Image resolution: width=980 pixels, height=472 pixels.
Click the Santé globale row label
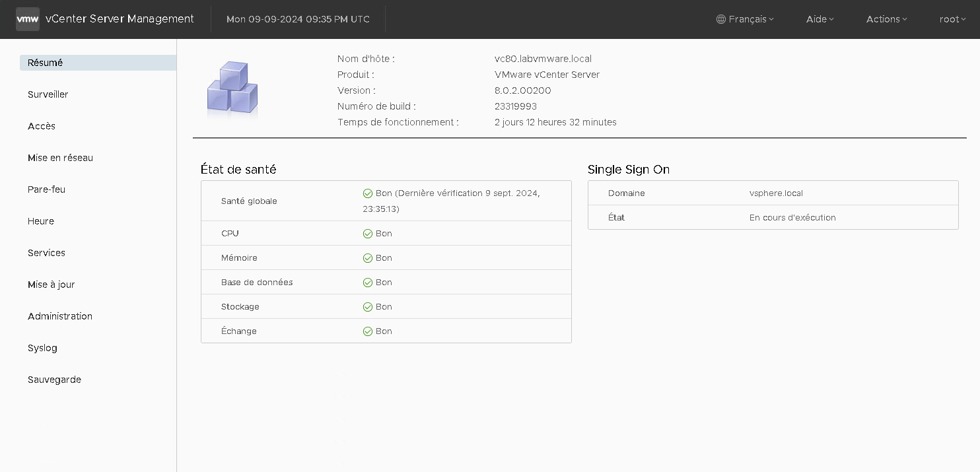click(x=249, y=201)
